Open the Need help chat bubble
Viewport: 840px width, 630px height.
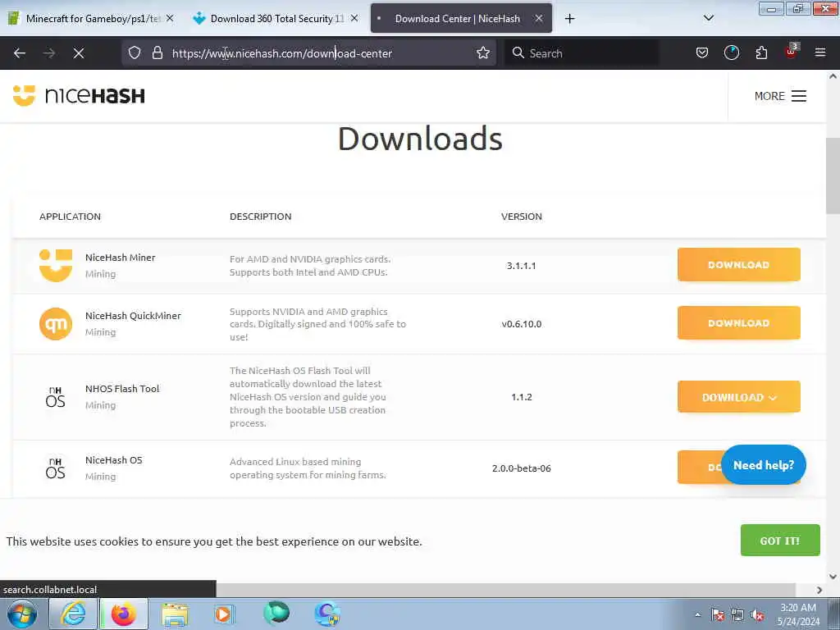(764, 465)
